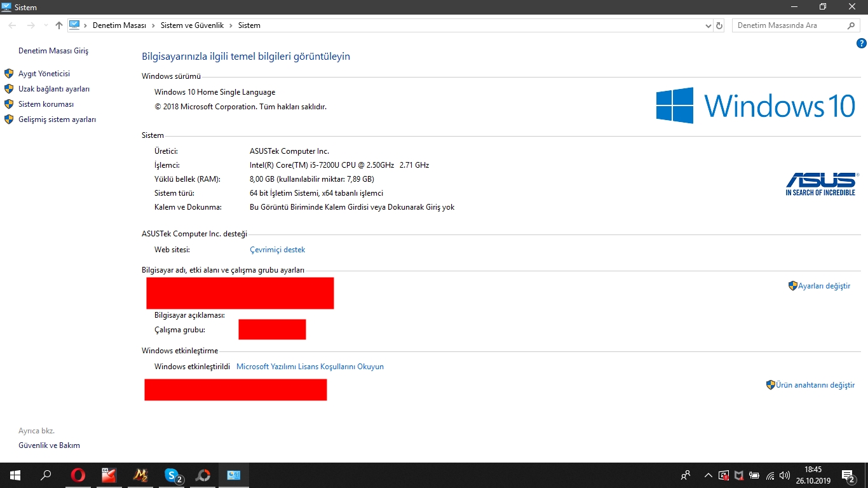Open Çevrimiçi destek web link
Screen dimensions: 868x488
click(278, 250)
